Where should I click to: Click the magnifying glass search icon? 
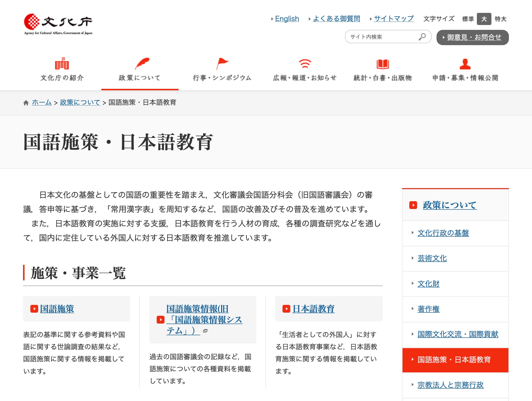pyautogui.click(x=422, y=37)
